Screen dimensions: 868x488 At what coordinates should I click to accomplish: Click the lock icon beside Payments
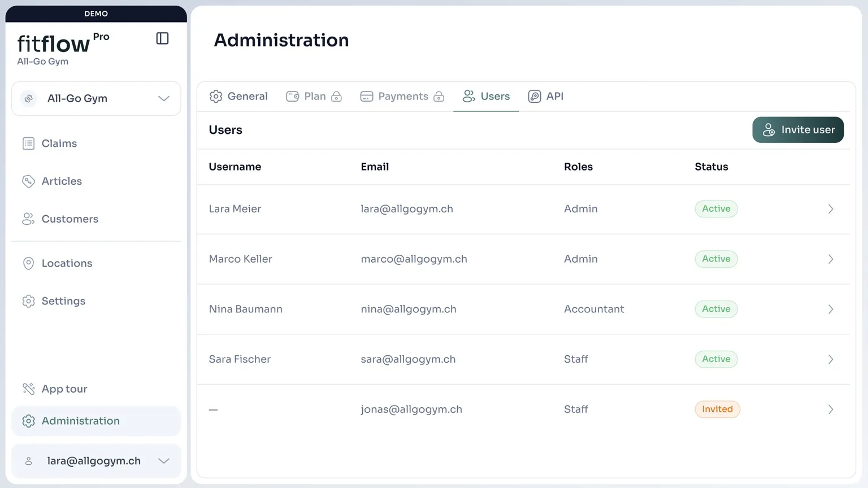(439, 97)
